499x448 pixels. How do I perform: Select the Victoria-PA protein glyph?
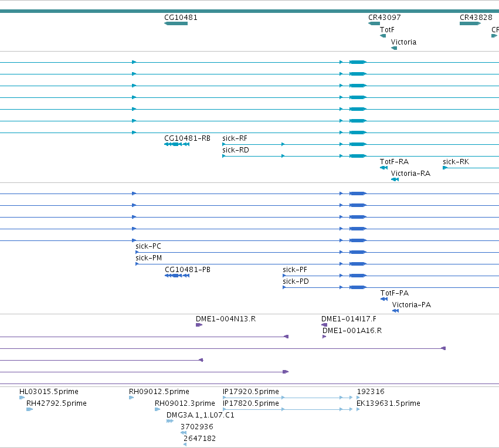pyautogui.click(x=396, y=311)
